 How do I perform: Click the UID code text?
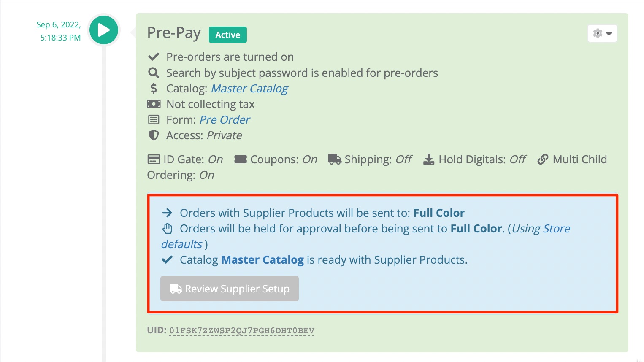click(242, 330)
